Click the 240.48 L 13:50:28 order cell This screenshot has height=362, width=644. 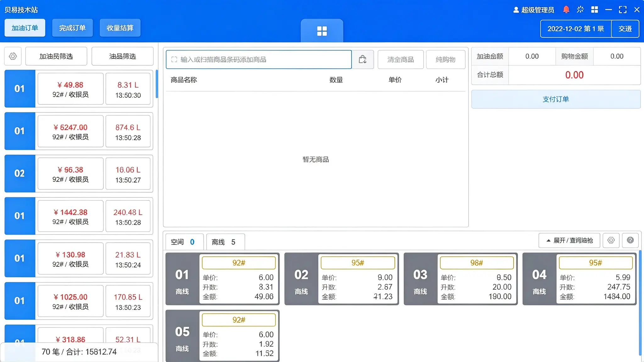coord(128,216)
